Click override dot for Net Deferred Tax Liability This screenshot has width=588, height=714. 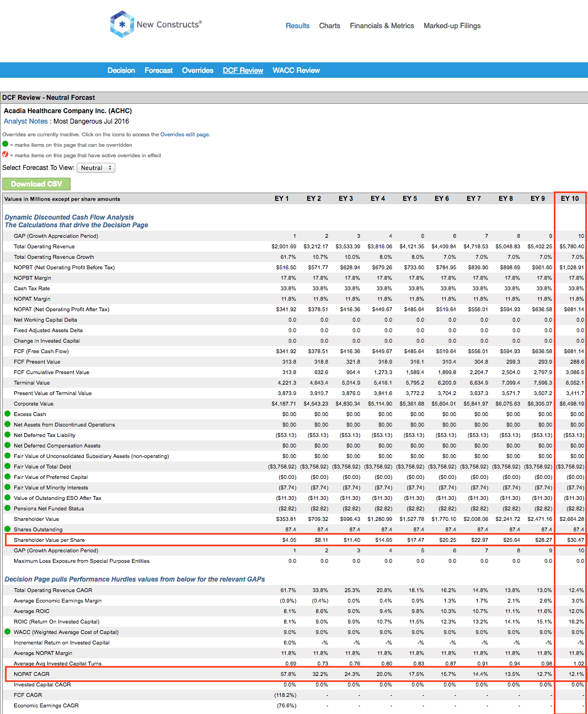pos(8,435)
